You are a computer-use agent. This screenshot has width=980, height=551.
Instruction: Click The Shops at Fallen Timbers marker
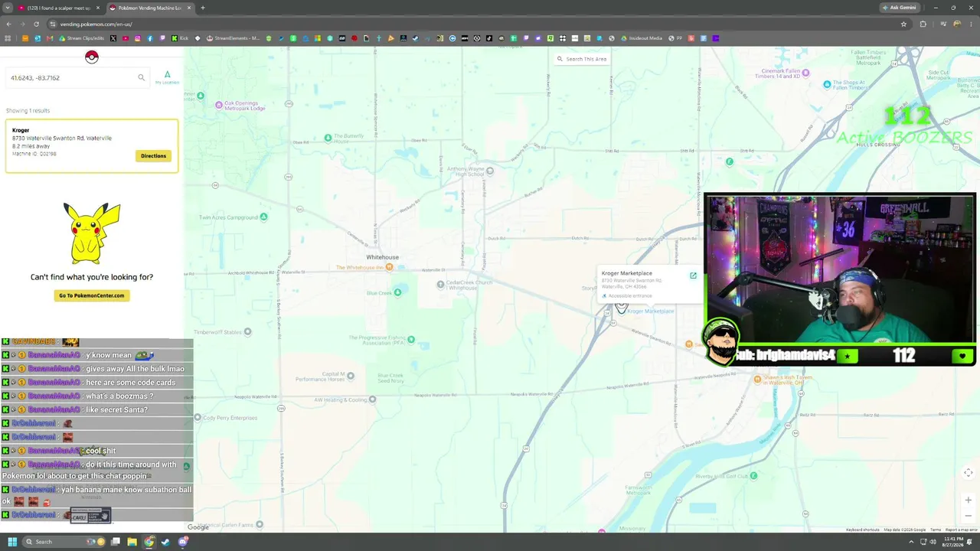click(x=827, y=84)
